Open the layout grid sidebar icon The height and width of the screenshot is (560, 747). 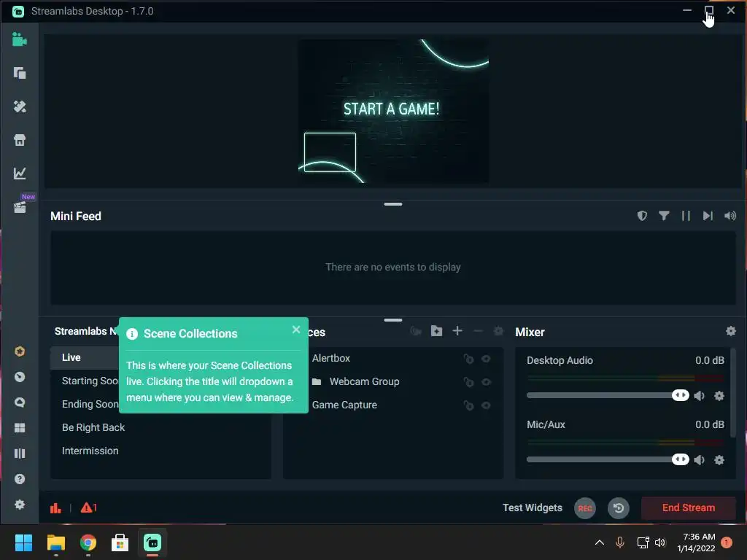(20, 427)
